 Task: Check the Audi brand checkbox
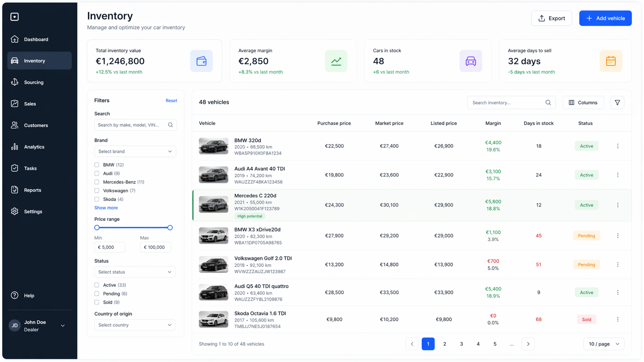97,173
